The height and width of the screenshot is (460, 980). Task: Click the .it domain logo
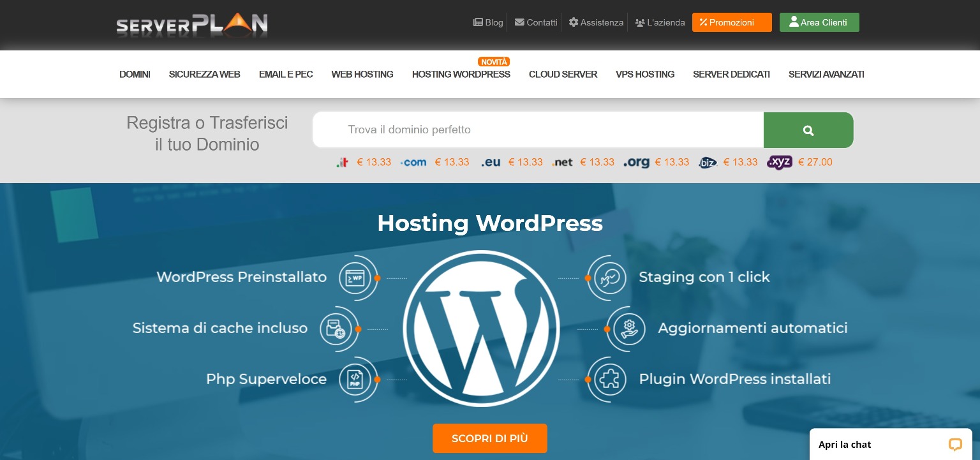coord(343,163)
